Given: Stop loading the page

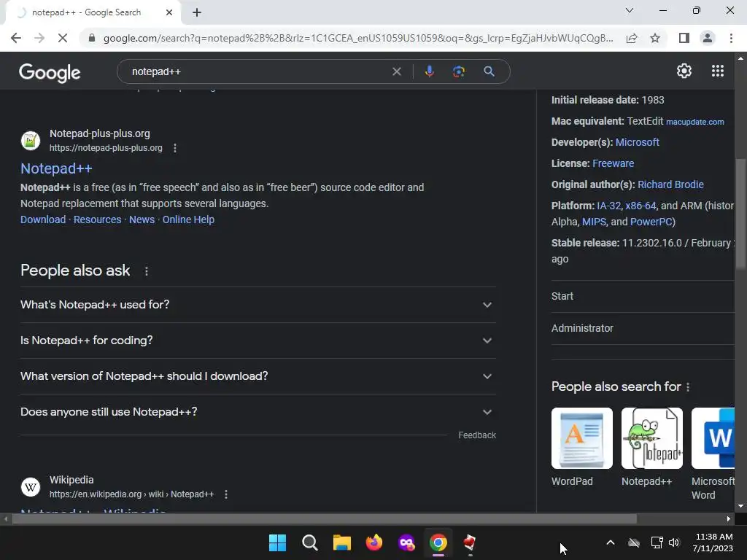Looking at the screenshot, I should tap(63, 38).
